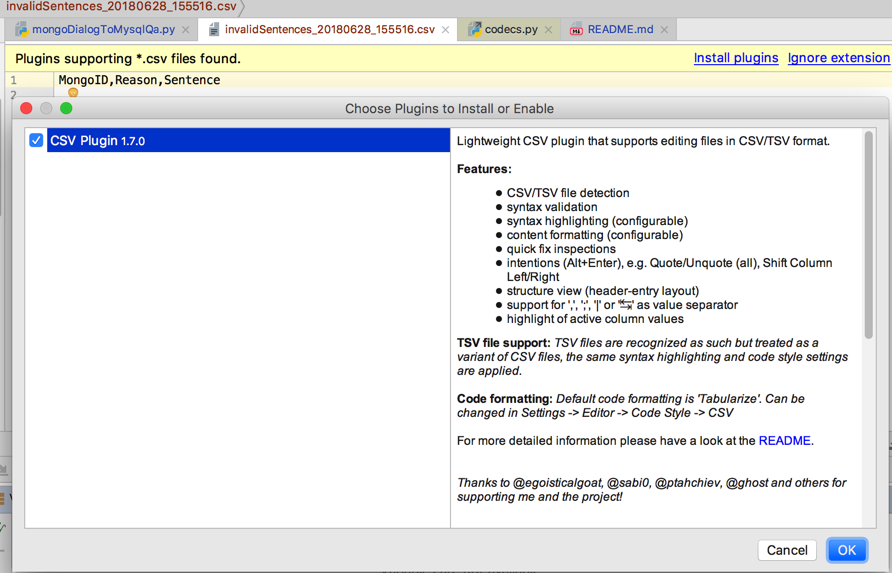Uncheck the CSV Plugin 1.7.0 checkbox
Screen dimensions: 892x573
coord(36,140)
